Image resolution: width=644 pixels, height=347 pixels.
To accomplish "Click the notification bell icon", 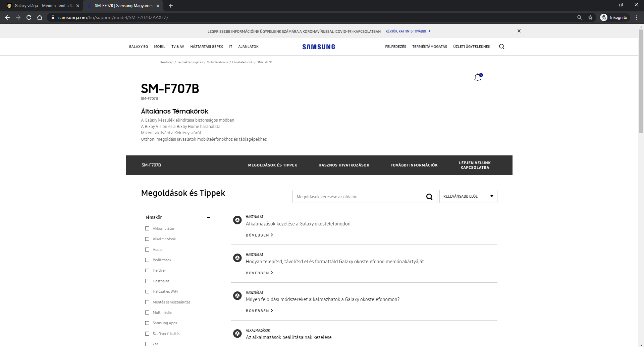I will [x=478, y=77].
